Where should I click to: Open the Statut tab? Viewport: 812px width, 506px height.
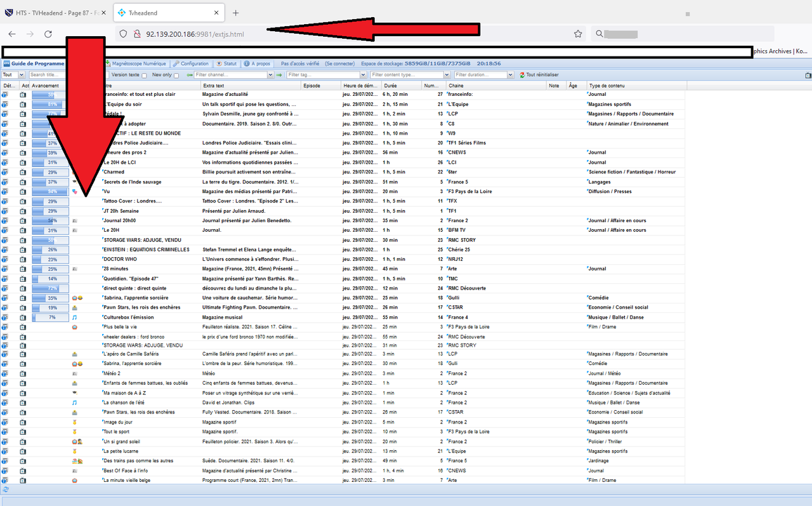click(x=227, y=63)
